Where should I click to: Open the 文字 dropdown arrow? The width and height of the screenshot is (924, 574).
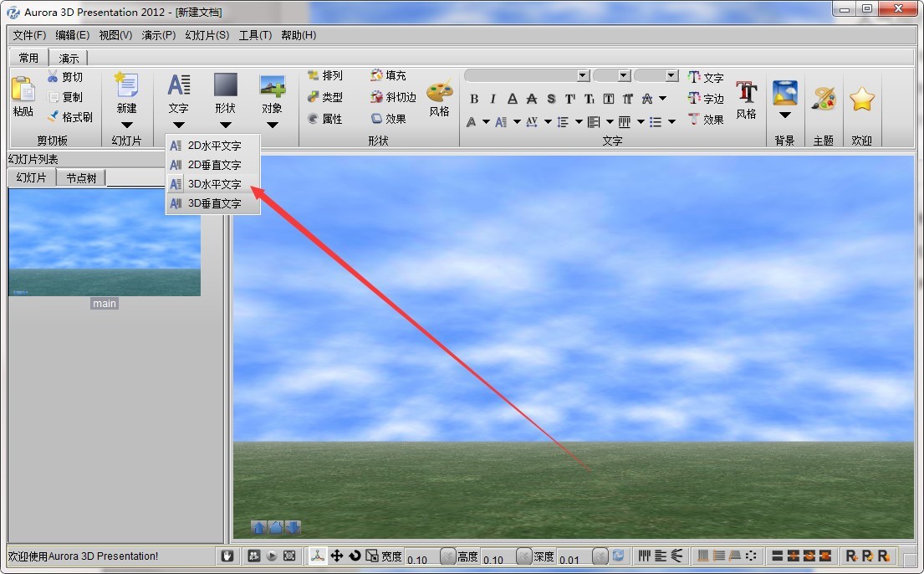click(x=178, y=124)
